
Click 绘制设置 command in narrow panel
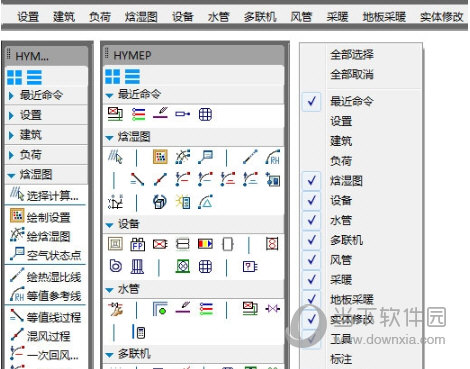[x=41, y=217]
